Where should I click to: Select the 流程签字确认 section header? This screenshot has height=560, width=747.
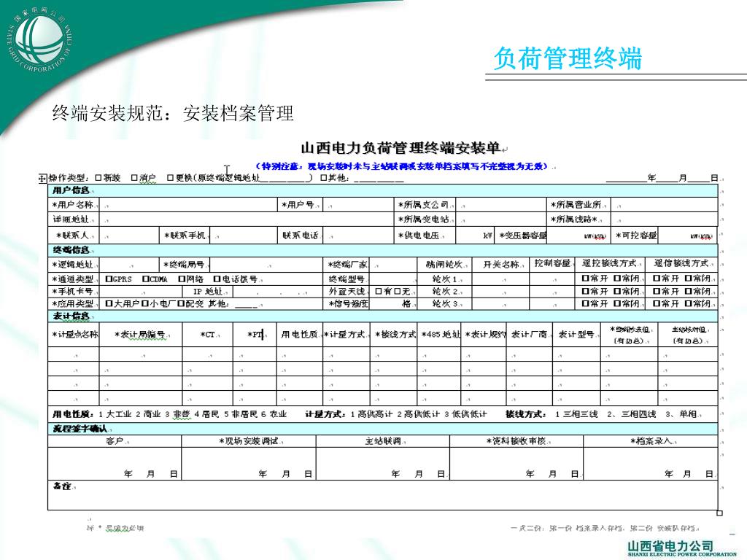[382, 429]
